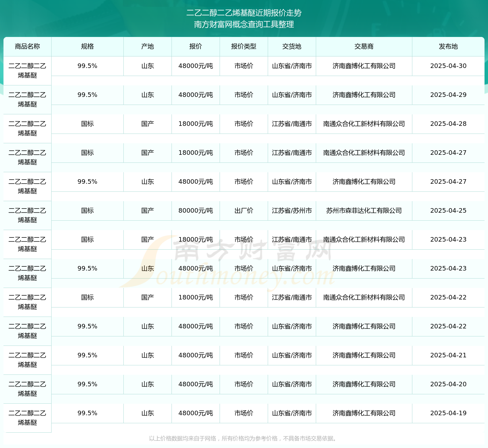This screenshot has width=488, height=448.
Task: Click 国标 in the 2025-04-25 row
Action: pos(87,211)
